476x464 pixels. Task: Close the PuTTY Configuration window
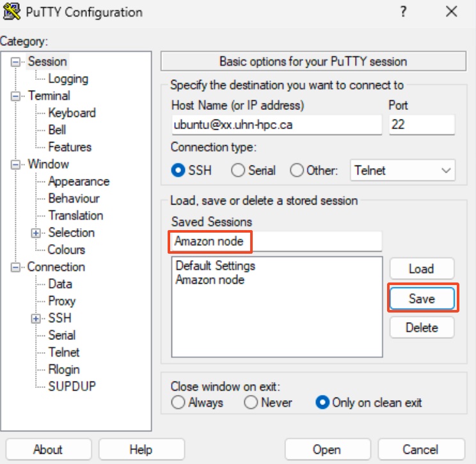tap(452, 12)
